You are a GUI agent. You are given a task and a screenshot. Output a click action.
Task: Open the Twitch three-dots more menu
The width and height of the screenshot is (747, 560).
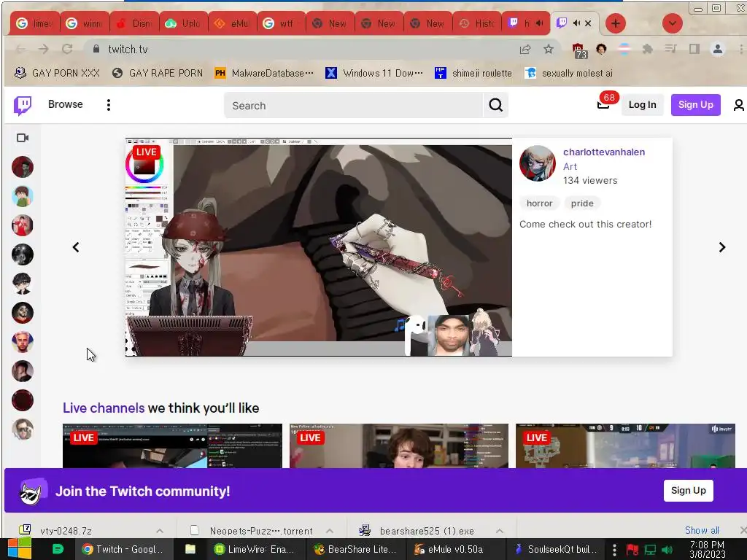pyautogui.click(x=109, y=105)
